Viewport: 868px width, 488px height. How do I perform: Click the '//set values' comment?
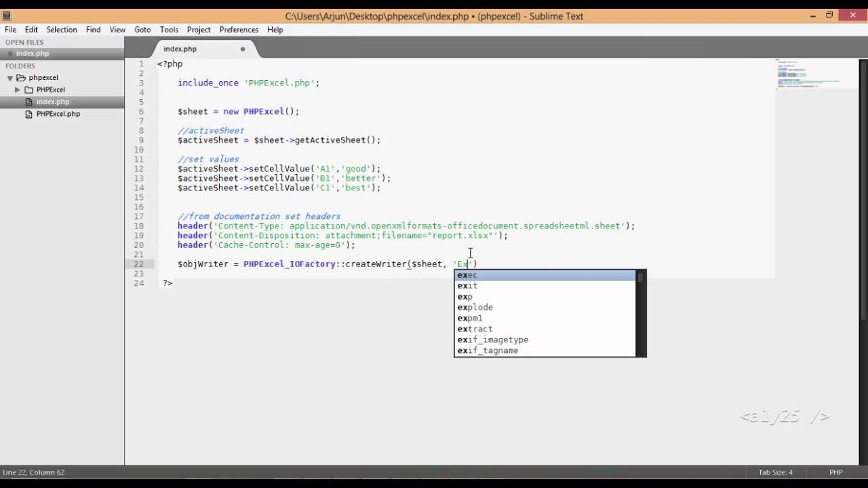coord(208,159)
